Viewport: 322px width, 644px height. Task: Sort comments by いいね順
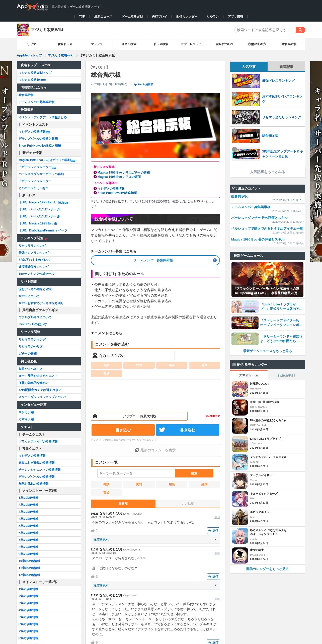(x=188, y=504)
